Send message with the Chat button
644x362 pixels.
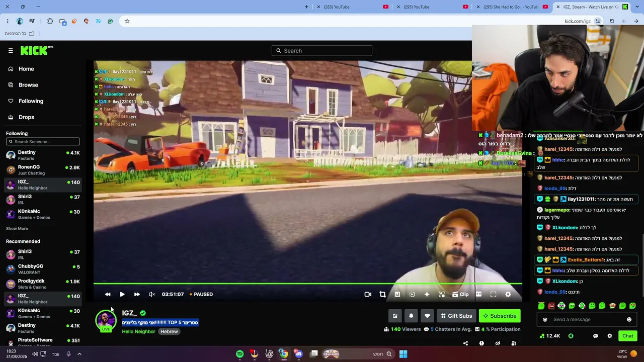coord(628,336)
